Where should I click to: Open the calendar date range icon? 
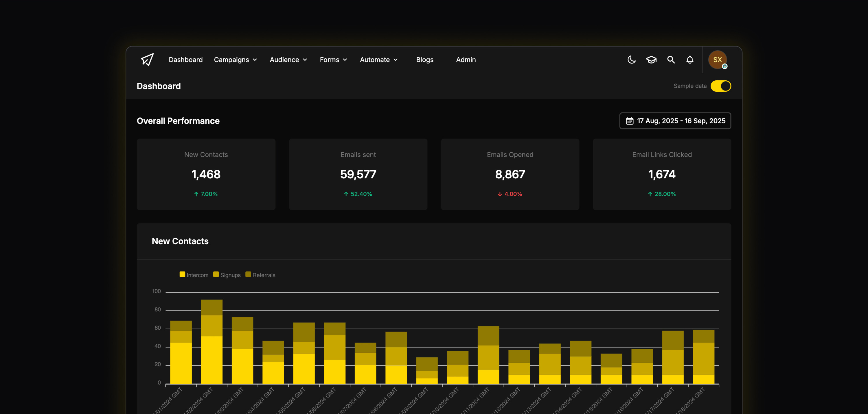point(629,121)
